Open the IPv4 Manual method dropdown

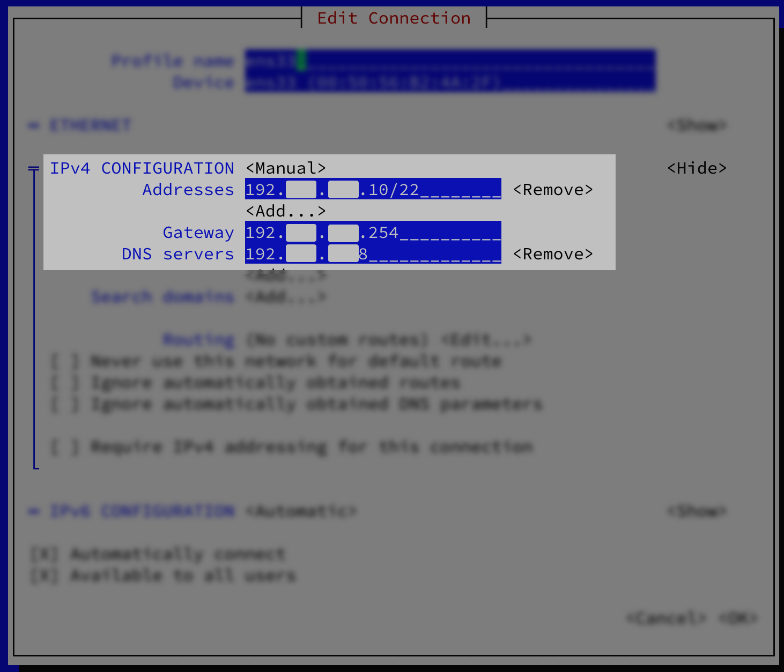point(285,168)
